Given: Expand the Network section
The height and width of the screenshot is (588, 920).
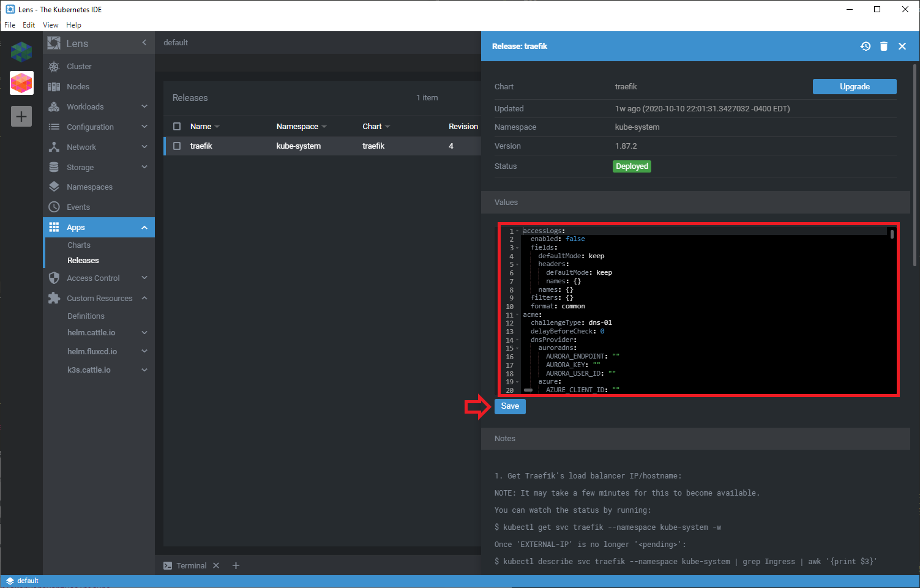Looking at the screenshot, I should pyautogui.click(x=144, y=147).
